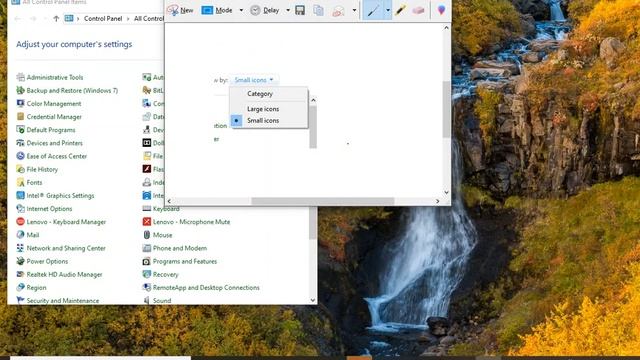
Task: Copy the snip using the Copy icon
Action: (x=318, y=10)
